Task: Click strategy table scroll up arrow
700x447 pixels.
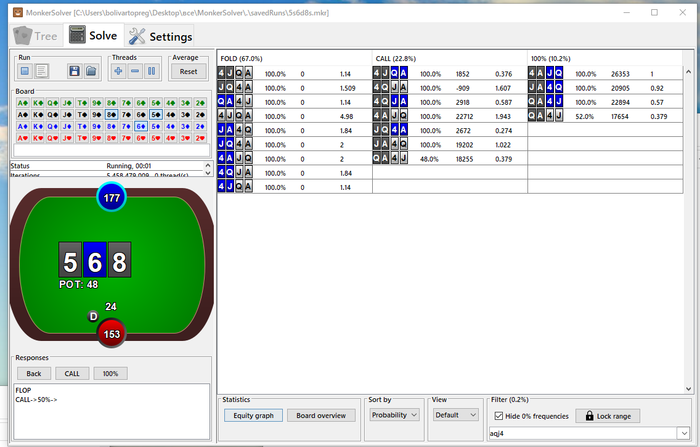Action: [688, 72]
